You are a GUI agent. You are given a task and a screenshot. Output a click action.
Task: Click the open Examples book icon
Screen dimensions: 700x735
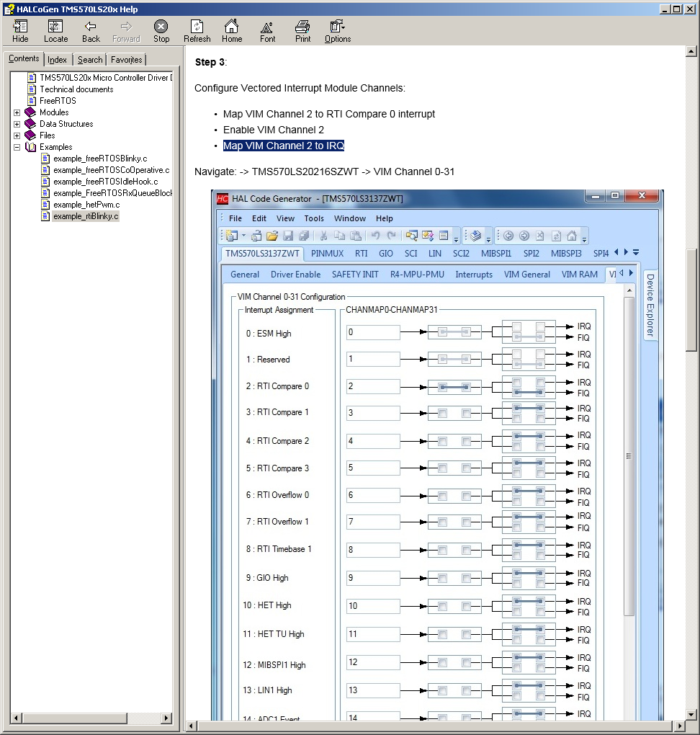pyautogui.click(x=30, y=147)
